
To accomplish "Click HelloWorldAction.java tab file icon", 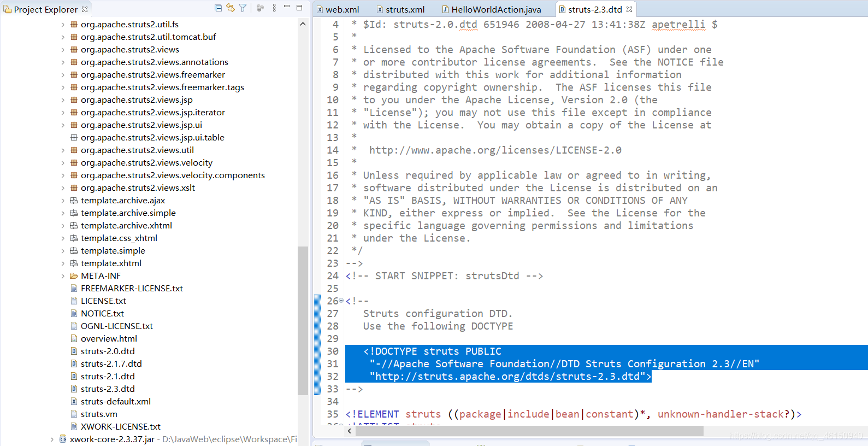I will (446, 9).
